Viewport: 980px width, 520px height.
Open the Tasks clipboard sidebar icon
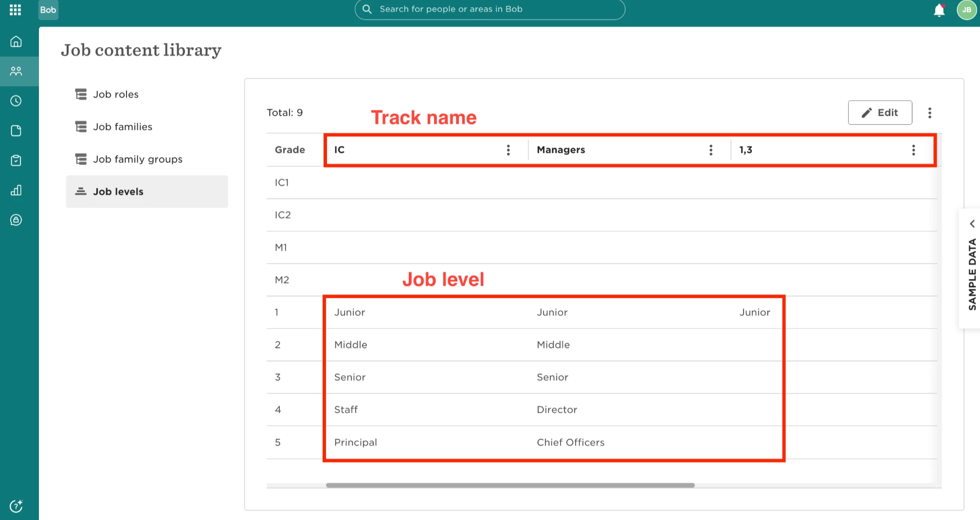pos(16,160)
